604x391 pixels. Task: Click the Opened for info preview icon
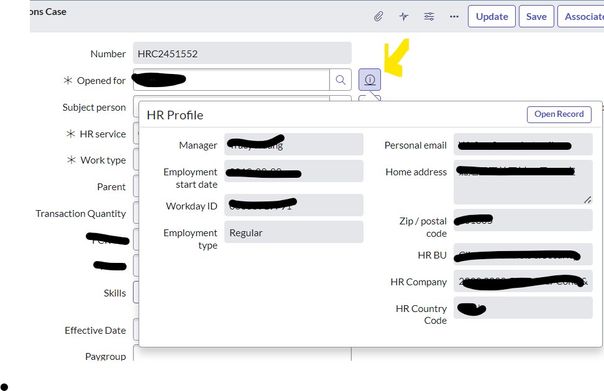click(x=370, y=80)
